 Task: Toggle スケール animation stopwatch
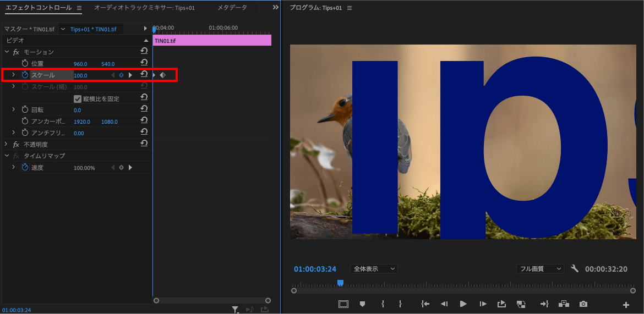25,75
